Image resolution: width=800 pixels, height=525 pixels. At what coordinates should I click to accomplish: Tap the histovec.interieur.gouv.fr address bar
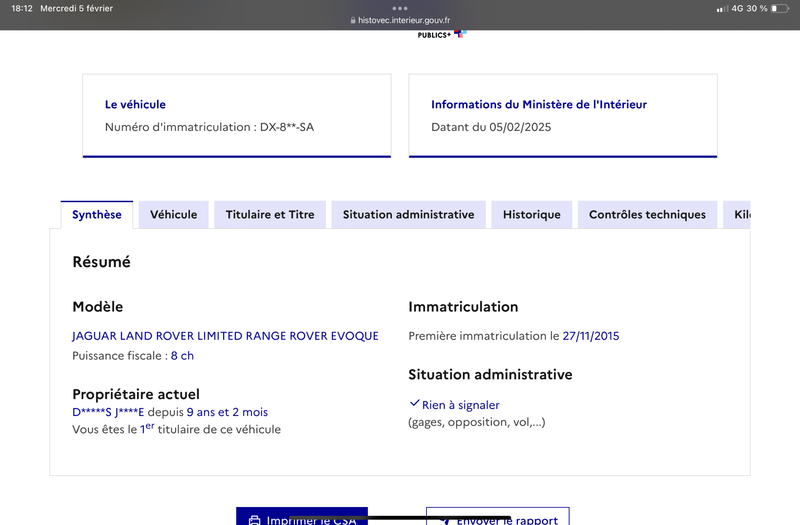(400, 20)
